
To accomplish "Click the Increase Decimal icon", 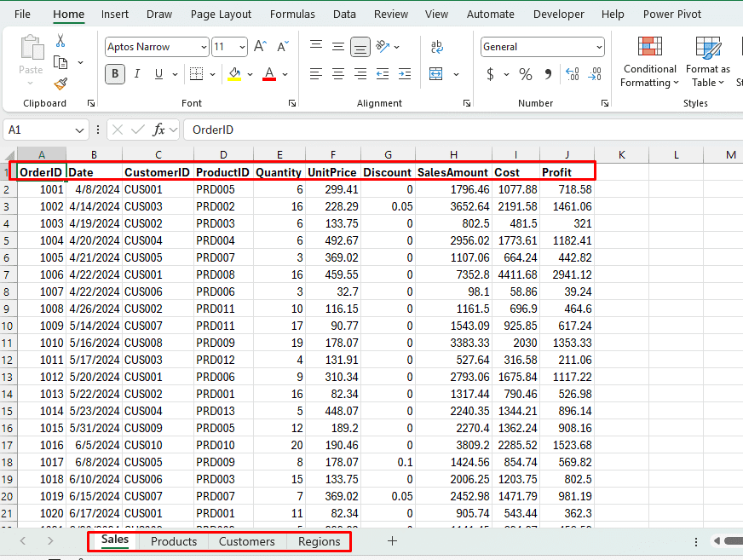I will pyautogui.click(x=572, y=74).
